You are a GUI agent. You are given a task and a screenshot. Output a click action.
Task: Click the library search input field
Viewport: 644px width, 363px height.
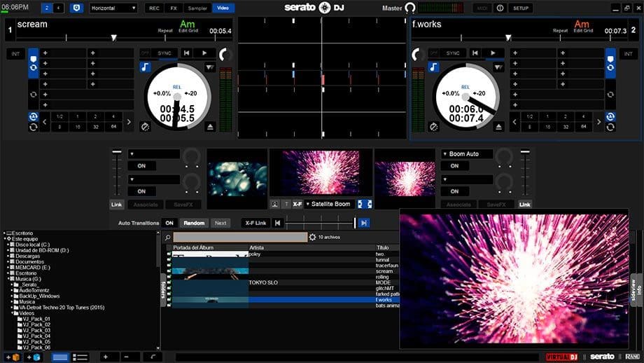(x=240, y=237)
